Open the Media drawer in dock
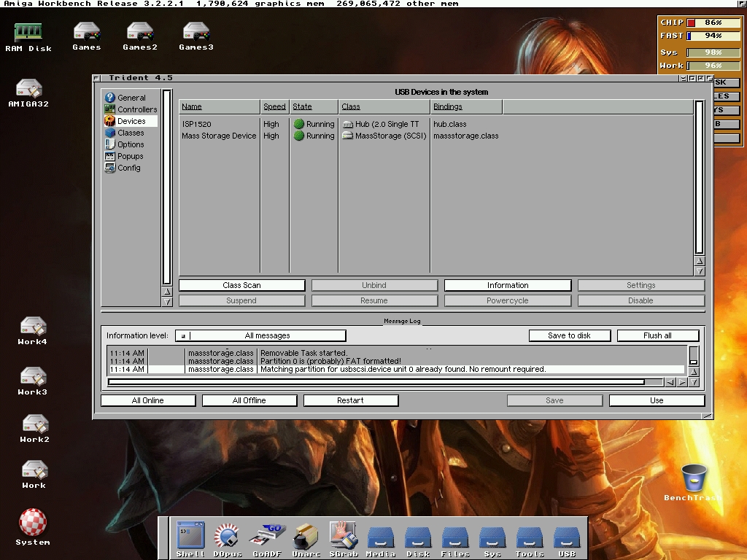This screenshot has height=560, width=747. pyautogui.click(x=381, y=542)
